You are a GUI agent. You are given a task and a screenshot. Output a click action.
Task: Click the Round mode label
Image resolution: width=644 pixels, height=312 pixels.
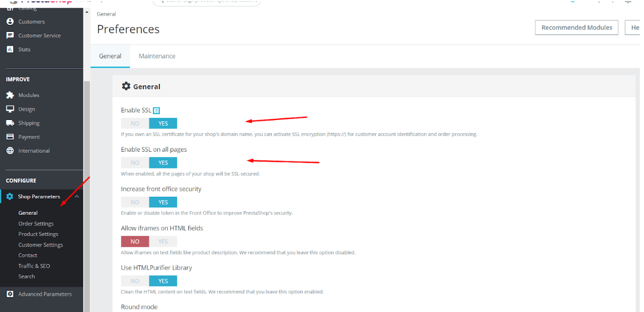pos(139,307)
